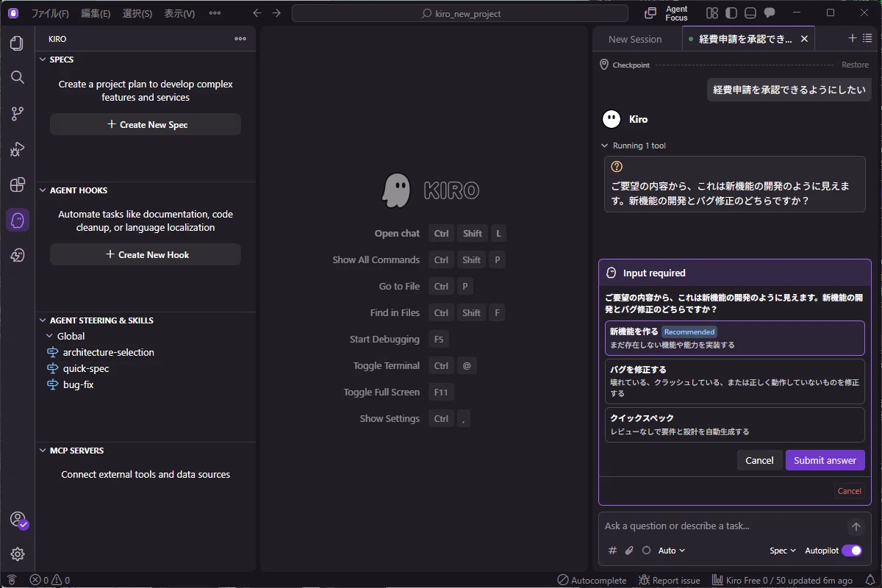Attach a file with the paperclip icon
The height and width of the screenshot is (588, 882).
tap(629, 551)
